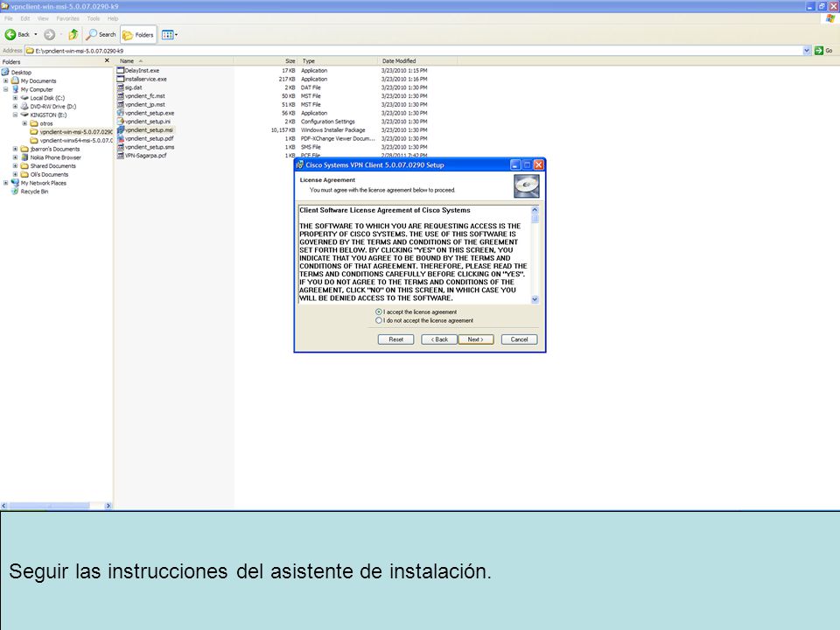Click the Forward arrow icon in toolbar

49,35
